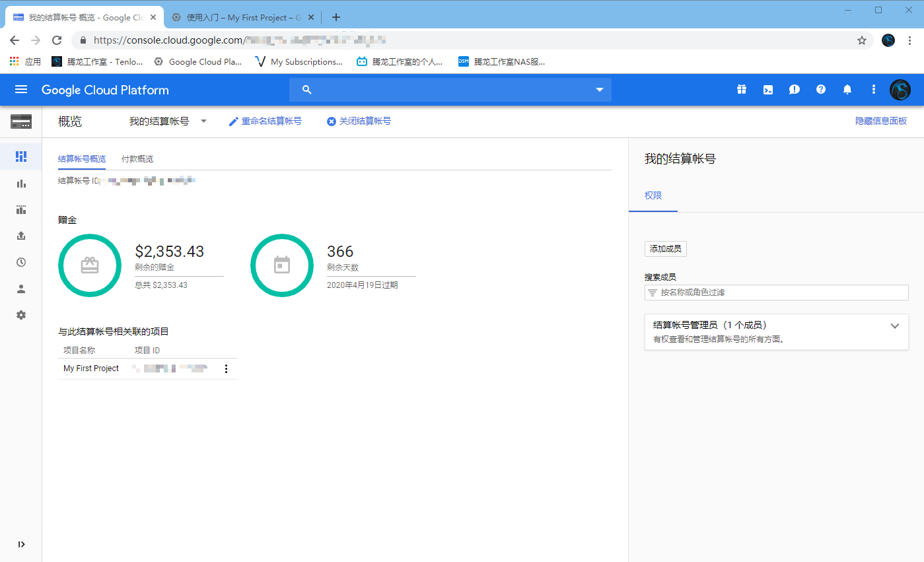Image resolution: width=924 pixels, height=562 pixels.
Task: Switch to 付款概览 tab
Action: pyautogui.click(x=137, y=159)
